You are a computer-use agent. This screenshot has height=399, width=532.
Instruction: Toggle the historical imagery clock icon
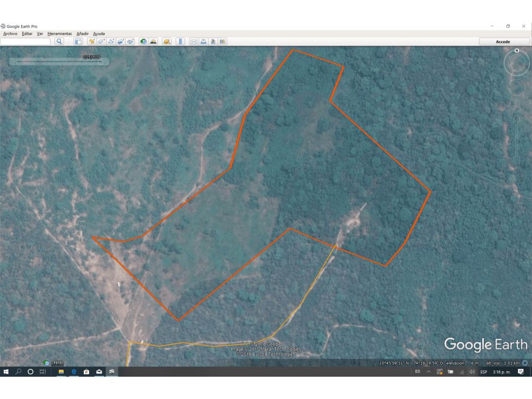pyautogui.click(x=143, y=41)
